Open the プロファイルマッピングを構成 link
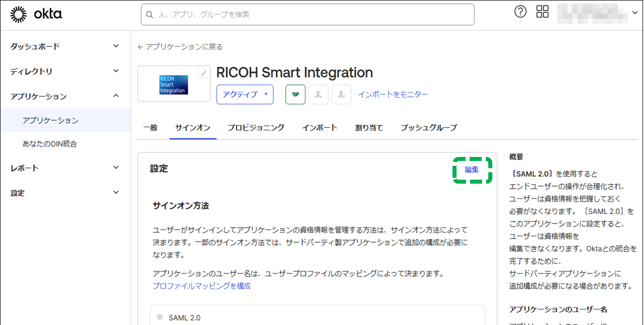644x325 pixels. [202, 286]
